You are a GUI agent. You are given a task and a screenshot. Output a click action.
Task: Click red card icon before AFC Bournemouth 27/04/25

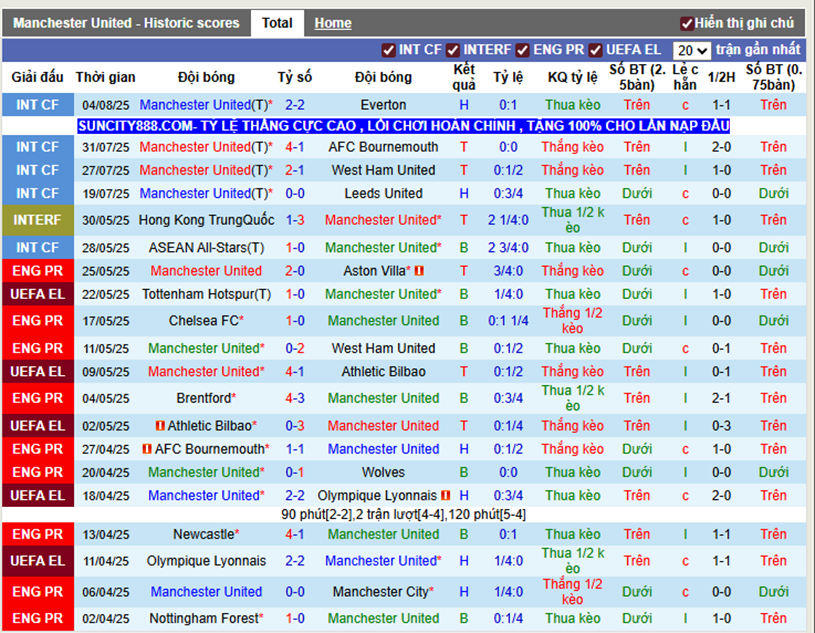(147, 449)
